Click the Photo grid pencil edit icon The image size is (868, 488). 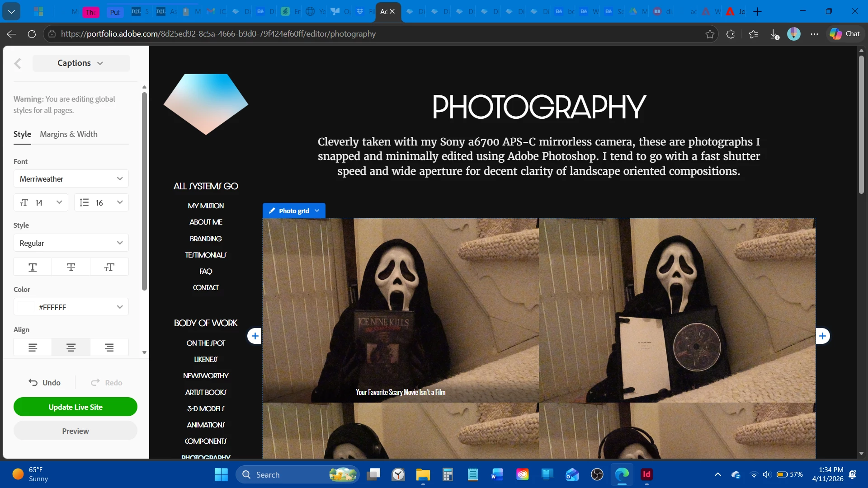[x=272, y=211]
